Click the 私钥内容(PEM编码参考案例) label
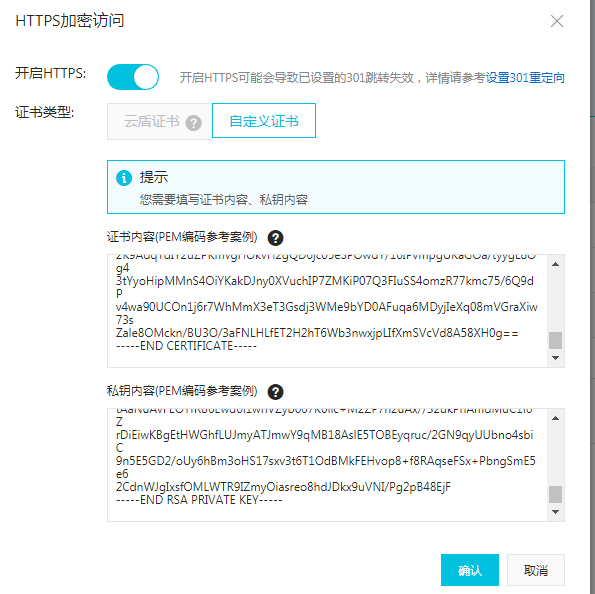The height and width of the screenshot is (594, 595). point(182,391)
